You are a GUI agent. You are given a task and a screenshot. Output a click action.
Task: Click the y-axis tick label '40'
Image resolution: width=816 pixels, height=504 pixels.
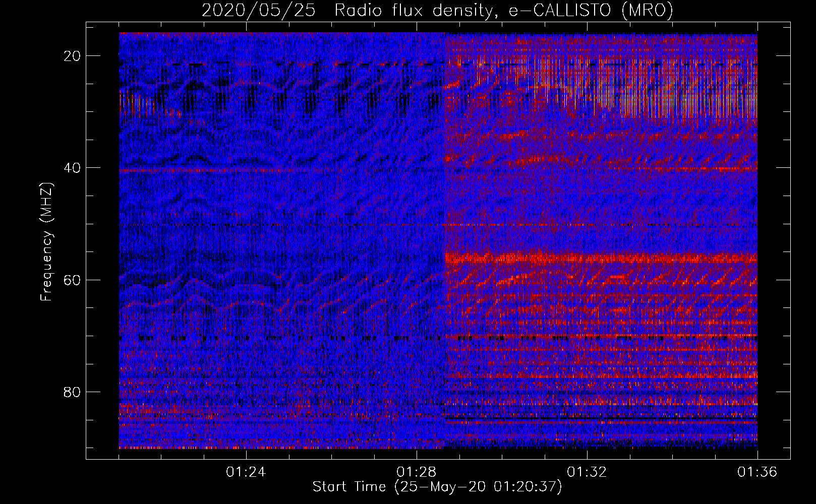73,168
